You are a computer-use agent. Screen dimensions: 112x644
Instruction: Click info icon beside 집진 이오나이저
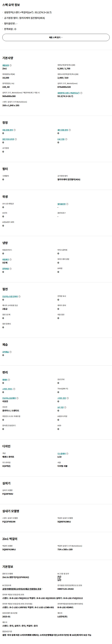tap(16, 139)
